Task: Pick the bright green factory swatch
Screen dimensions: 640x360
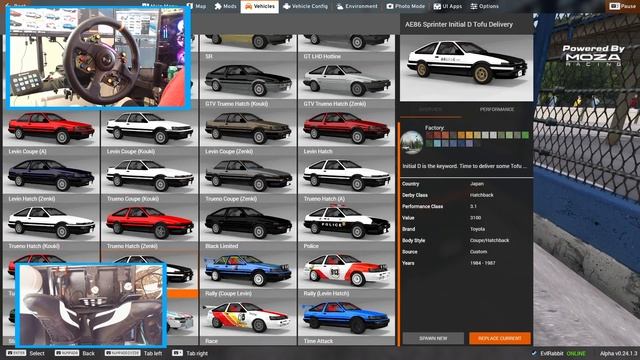Action: [525, 135]
